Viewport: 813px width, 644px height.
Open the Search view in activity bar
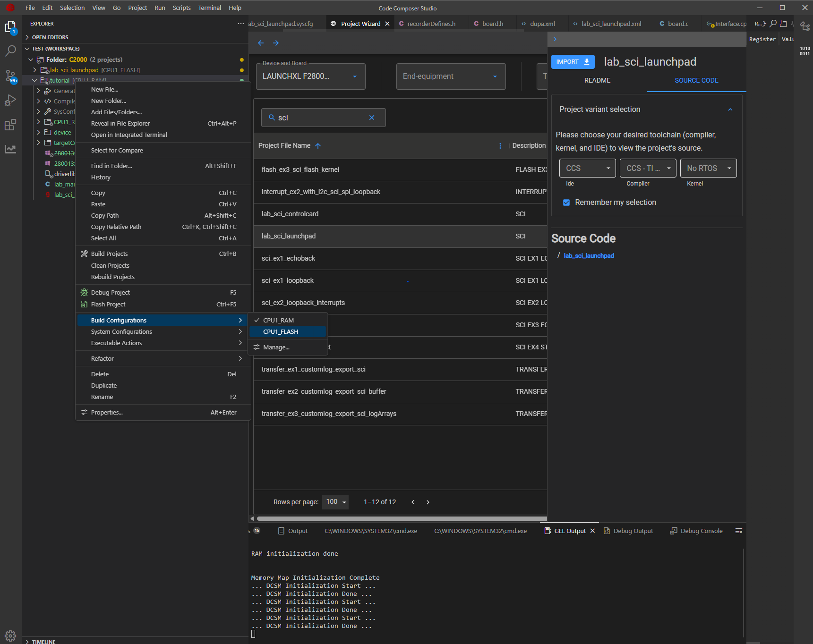(x=10, y=51)
